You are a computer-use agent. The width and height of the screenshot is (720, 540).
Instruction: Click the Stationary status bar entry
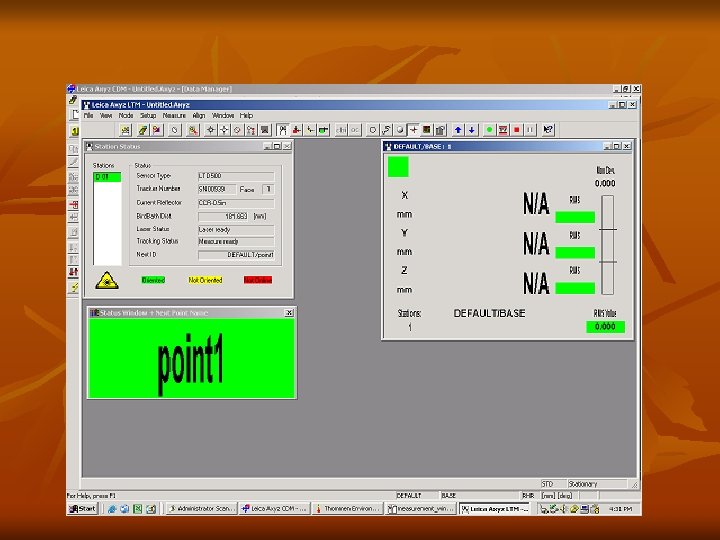(597, 484)
